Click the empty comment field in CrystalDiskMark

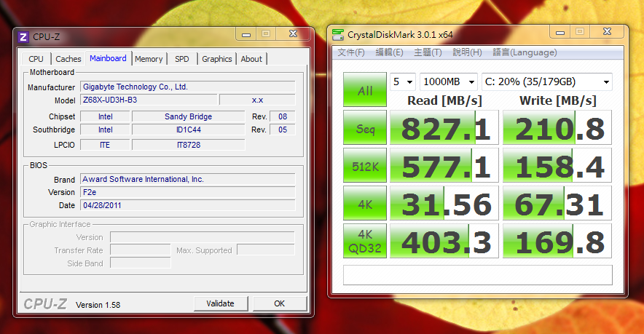[478, 275]
